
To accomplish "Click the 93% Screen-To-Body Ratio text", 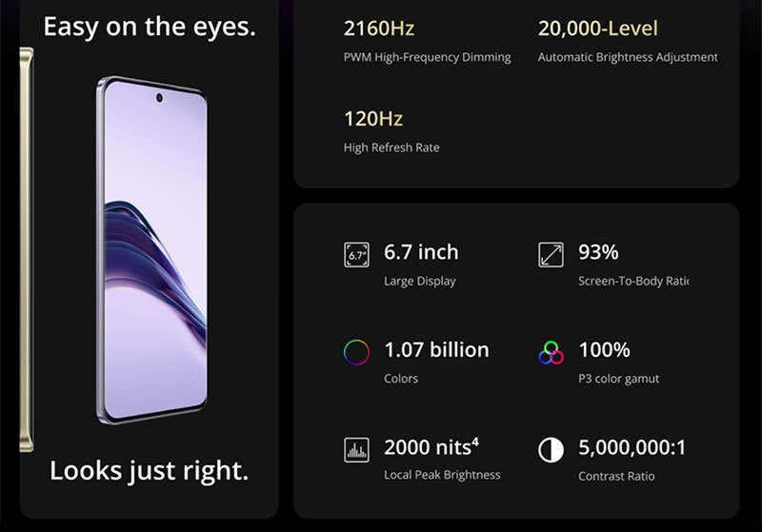I will tap(599, 253).
